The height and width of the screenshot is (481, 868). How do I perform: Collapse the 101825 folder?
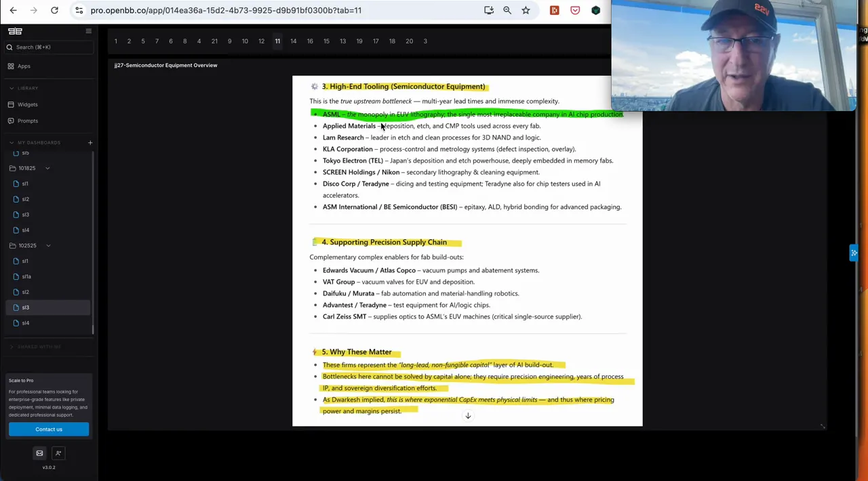click(47, 168)
